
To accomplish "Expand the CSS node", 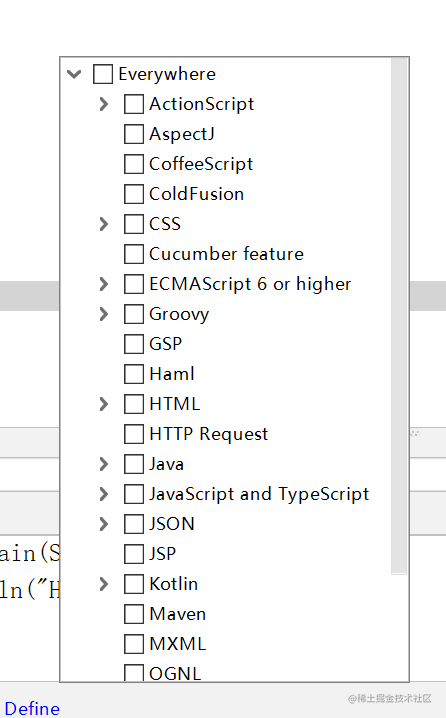I will pos(104,224).
